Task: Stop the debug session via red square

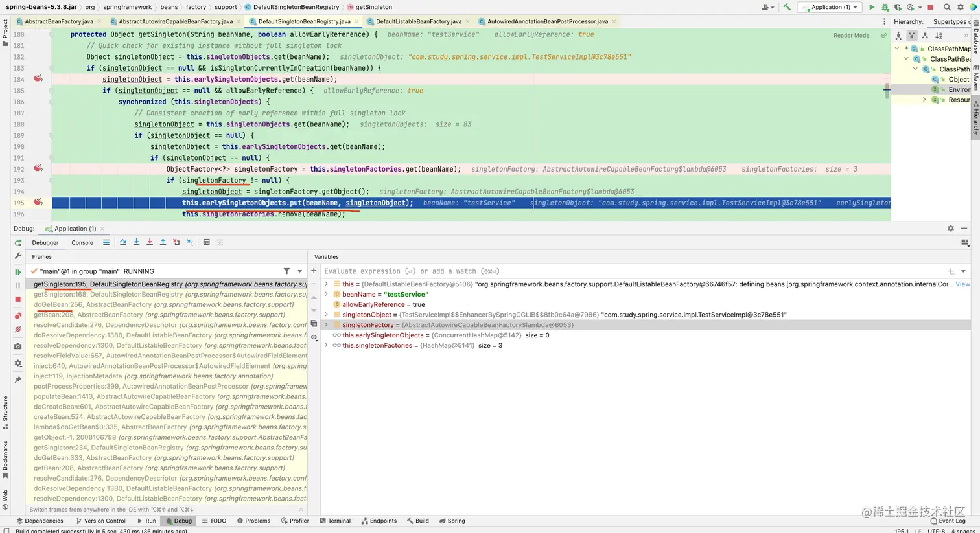Action: pyautogui.click(x=18, y=299)
